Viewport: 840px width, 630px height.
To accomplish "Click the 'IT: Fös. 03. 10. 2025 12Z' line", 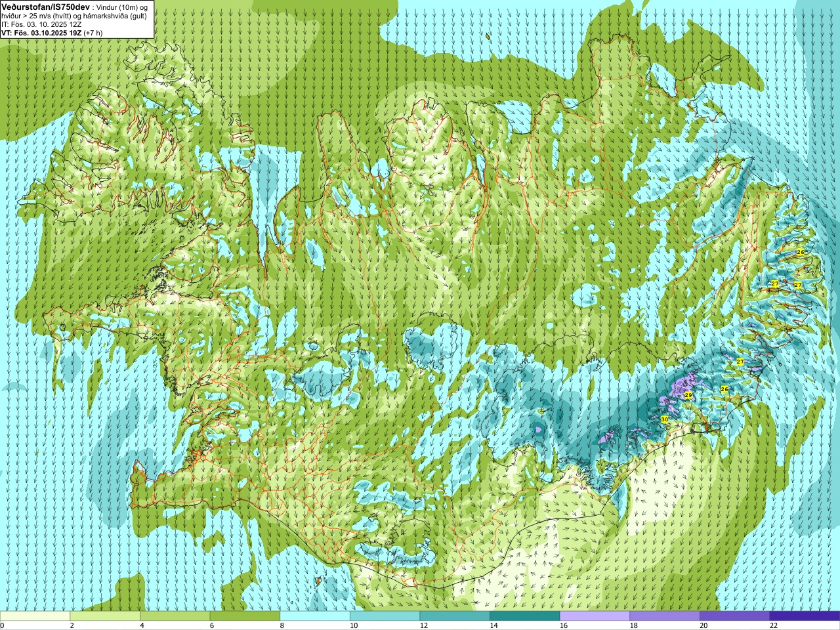I will tap(41, 24).
